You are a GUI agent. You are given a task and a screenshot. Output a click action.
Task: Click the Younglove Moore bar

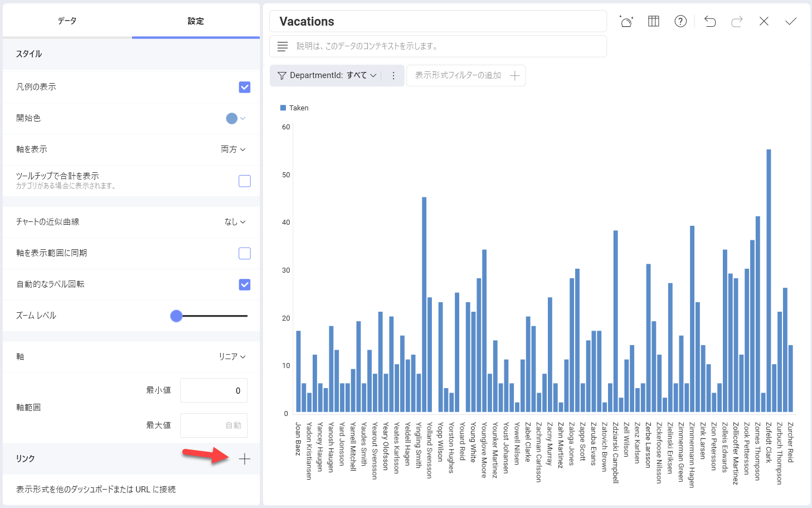(484, 331)
